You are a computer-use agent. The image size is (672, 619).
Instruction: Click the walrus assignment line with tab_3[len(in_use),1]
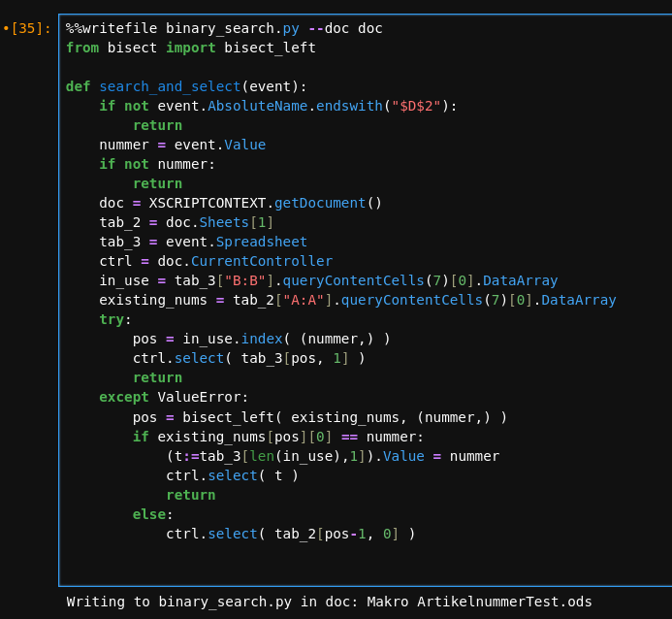pyautogui.click(x=332, y=456)
